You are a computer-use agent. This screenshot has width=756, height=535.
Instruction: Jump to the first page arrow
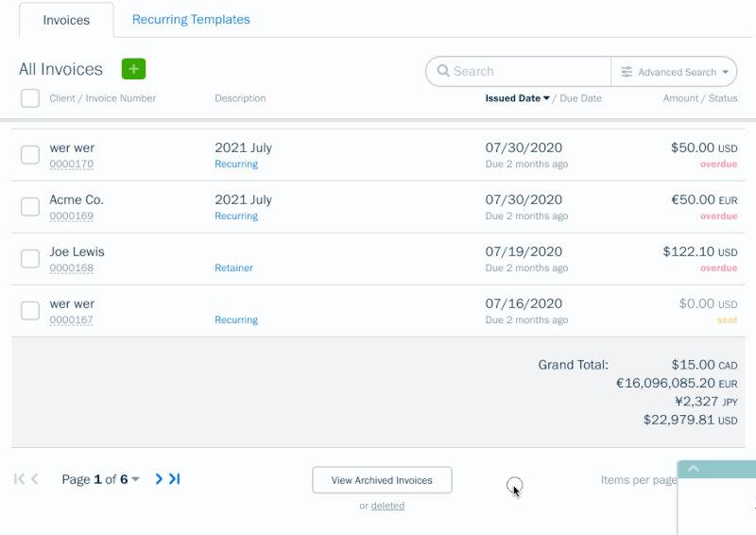coord(19,479)
